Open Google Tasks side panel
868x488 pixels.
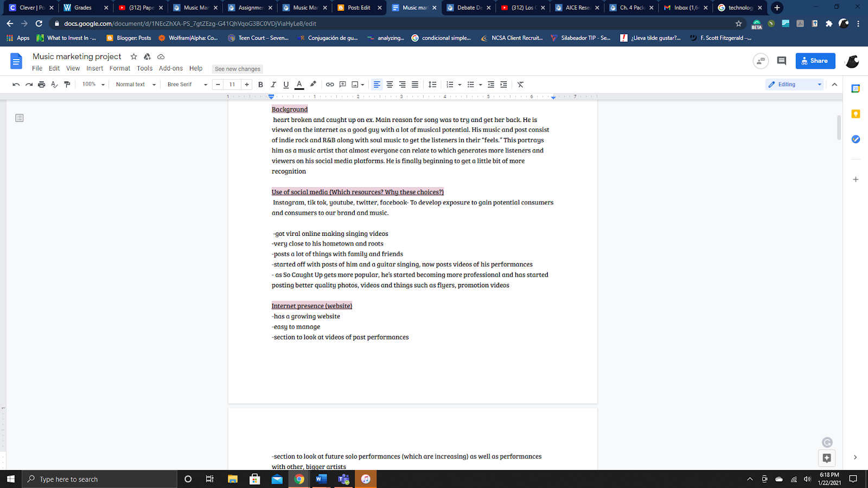pyautogui.click(x=856, y=139)
